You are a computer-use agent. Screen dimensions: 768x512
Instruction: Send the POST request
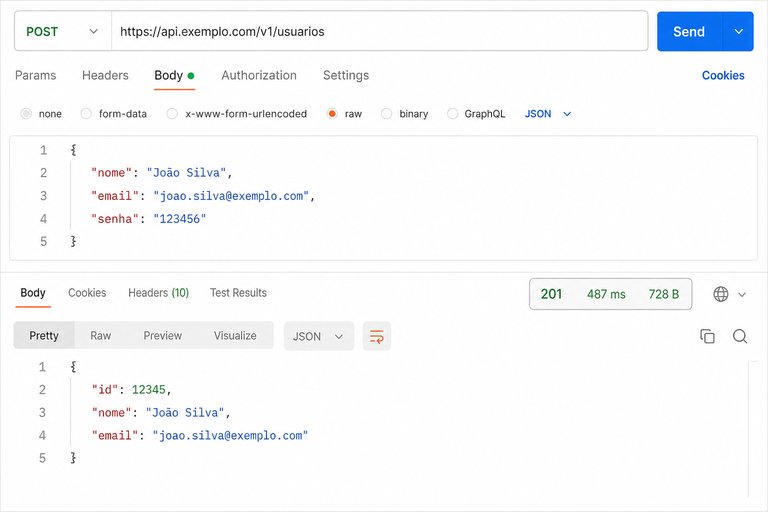[689, 31]
